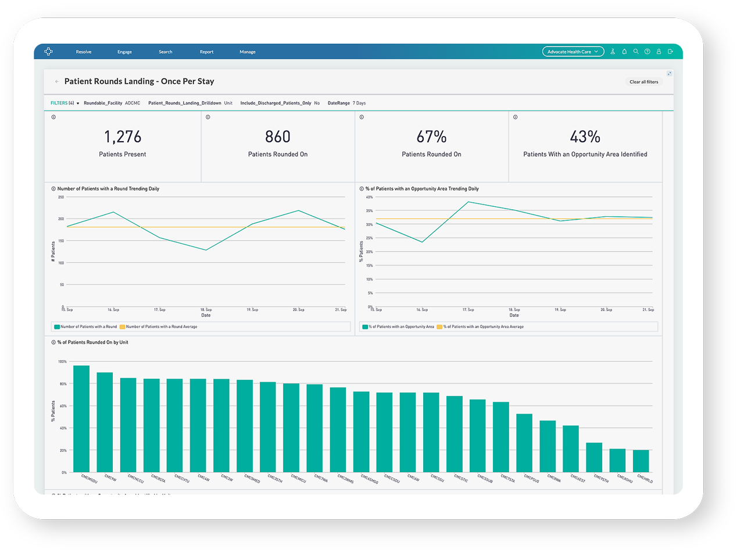The height and width of the screenshot is (560, 744).
Task: Click the log out icon
Action: (x=670, y=52)
